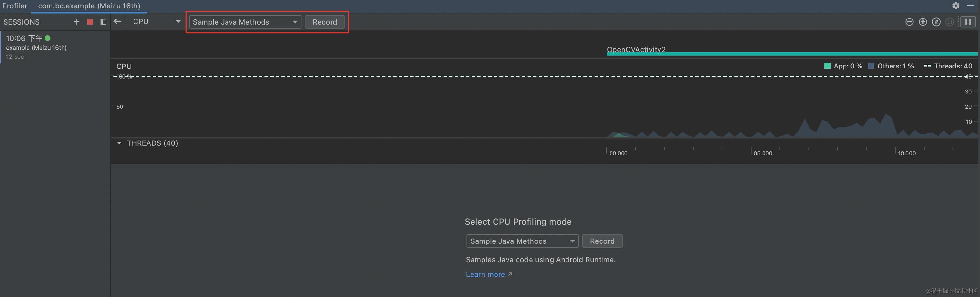Viewport: 980px width, 297px height.
Task: Click the App color legend swatch
Action: pos(827,66)
